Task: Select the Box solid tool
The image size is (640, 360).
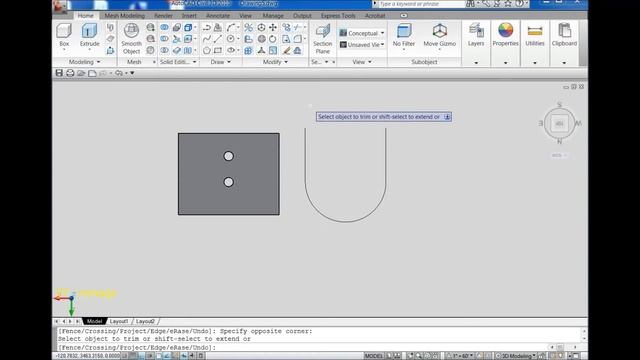Action: 64,35
